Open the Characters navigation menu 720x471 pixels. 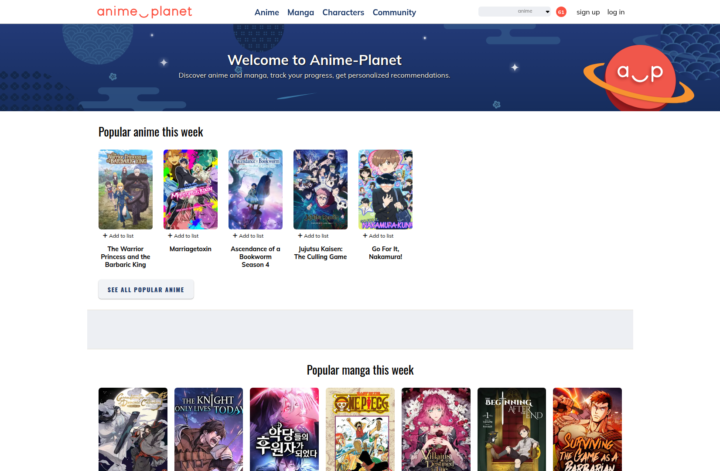pyautogui.click(x=343, y=13)
